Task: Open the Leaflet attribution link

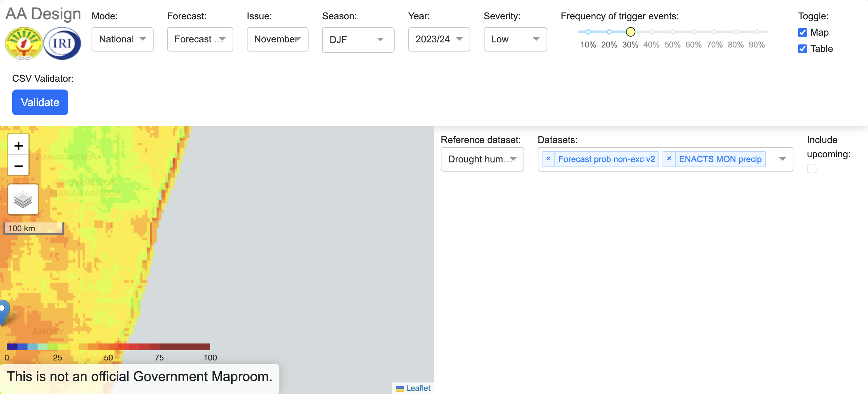Action: click(418, 388)
